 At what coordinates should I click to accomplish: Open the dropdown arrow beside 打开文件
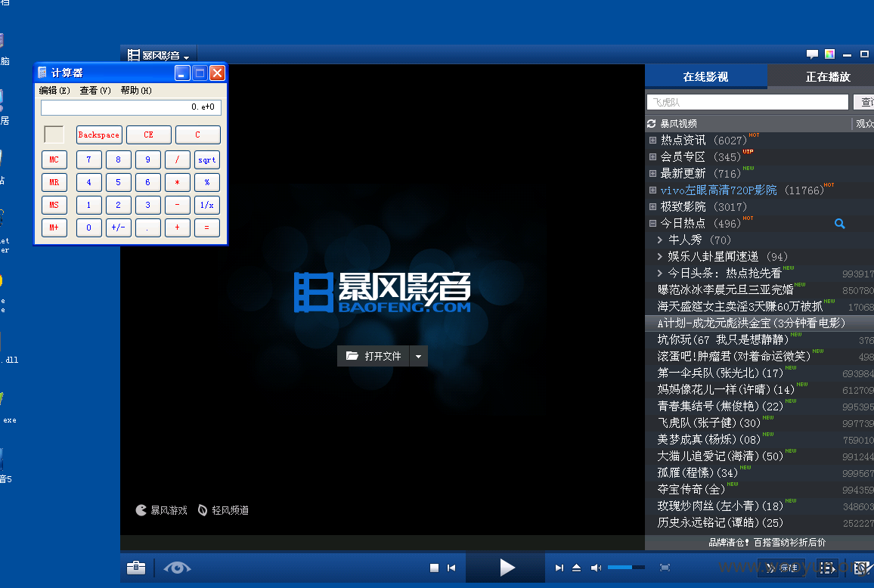click(419, 356)
